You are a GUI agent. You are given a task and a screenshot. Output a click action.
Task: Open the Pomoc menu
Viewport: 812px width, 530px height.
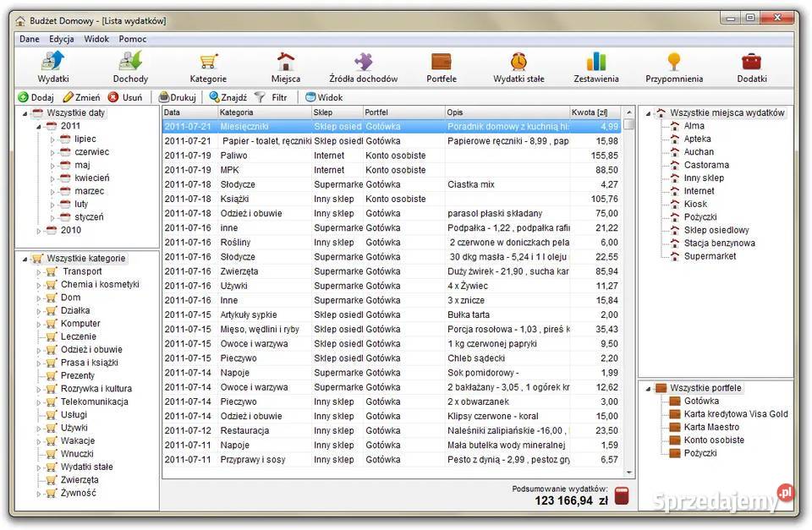click(x=132, y=39)
